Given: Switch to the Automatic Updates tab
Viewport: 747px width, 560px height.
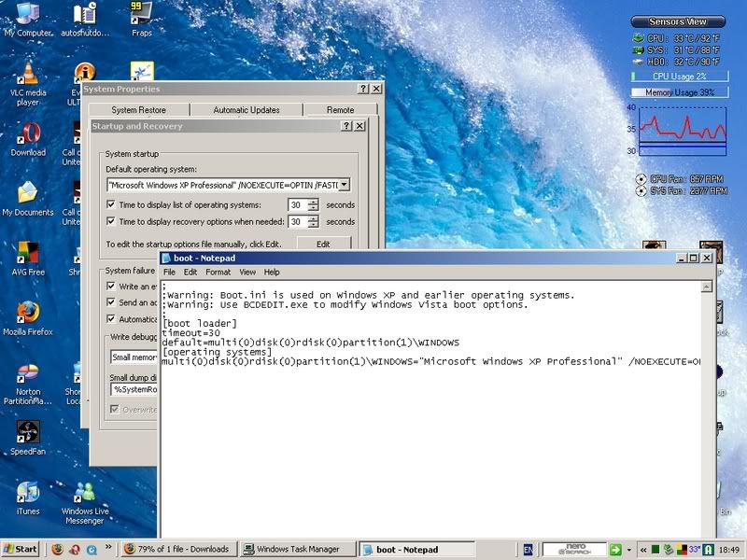Looking at the screenshot, I should point(246,109).
